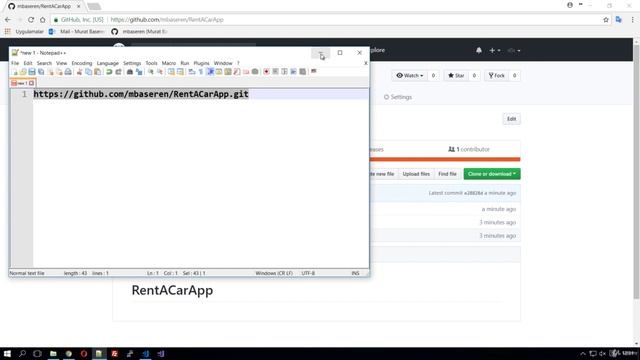The width and height of the screenshot is (640, 360).
Task: Open the Watch dropdown on GitHub page
Action: [x=410, y=76]
